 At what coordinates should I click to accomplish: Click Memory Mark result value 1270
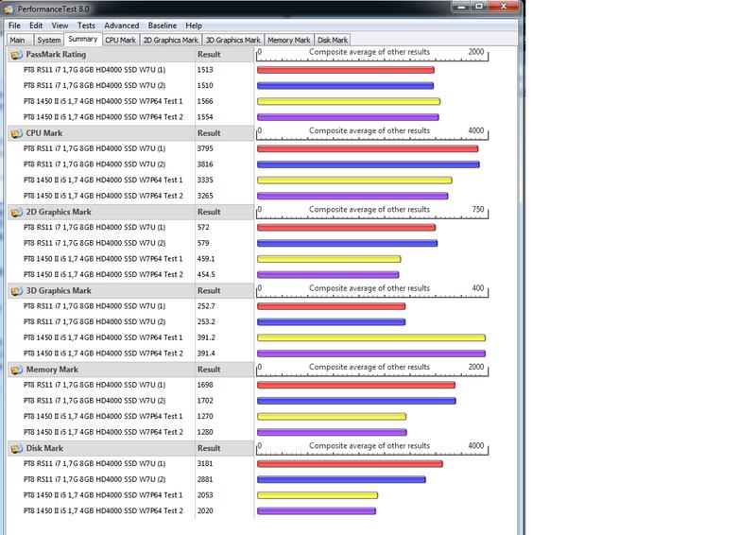click(205, 416)
